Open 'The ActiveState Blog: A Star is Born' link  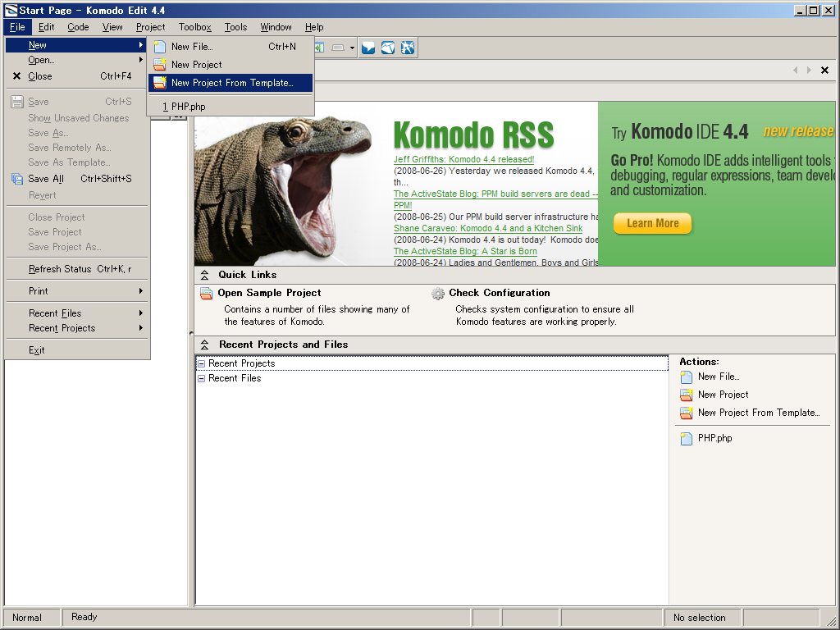coord(465,251)
